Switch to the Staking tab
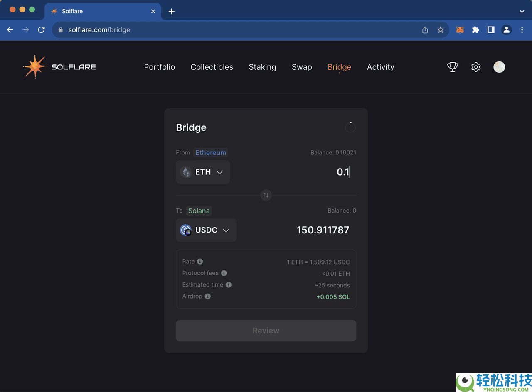Viewport: 532px width, 392px height. 262,67
